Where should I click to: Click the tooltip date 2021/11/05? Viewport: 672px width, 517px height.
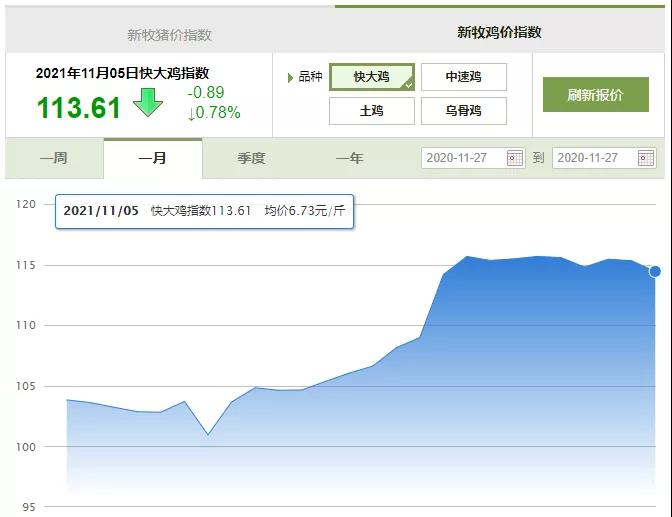pyautogui.click(x=101, y=211)
